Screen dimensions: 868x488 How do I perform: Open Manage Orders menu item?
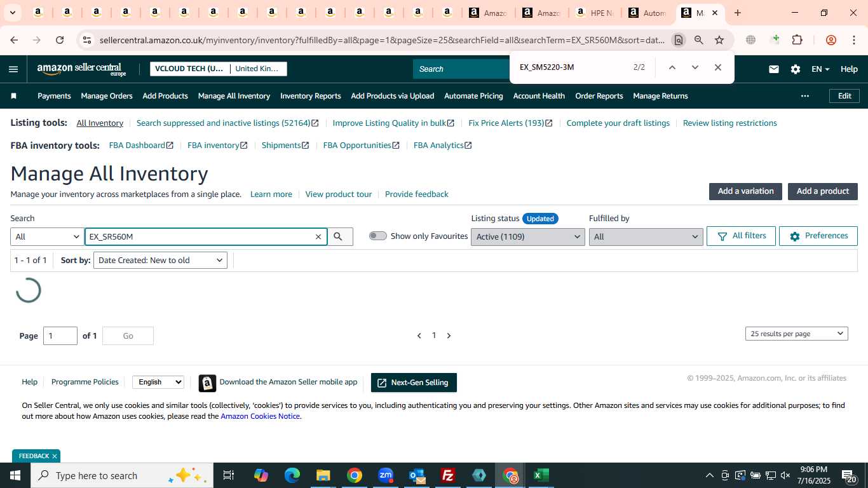pyautogui.click(x=107, y=96)
